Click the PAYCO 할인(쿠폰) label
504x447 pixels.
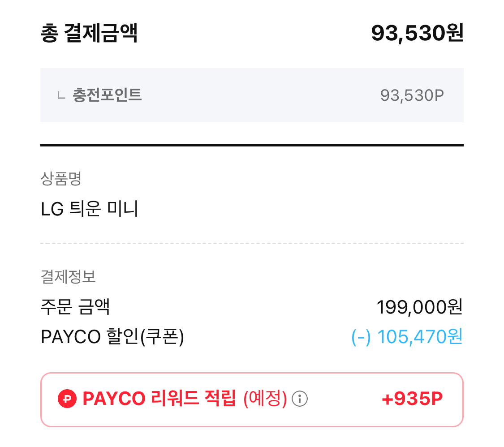coord(112,337)
